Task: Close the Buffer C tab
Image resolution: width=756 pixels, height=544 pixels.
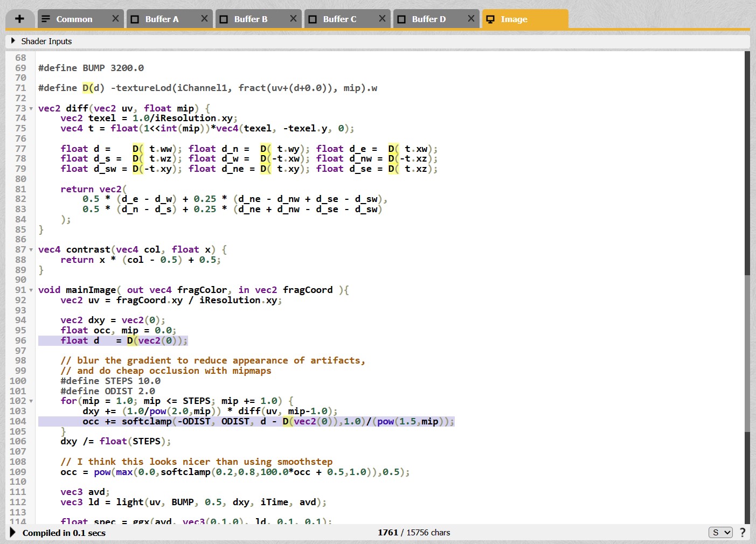Action: click(382, 19)
